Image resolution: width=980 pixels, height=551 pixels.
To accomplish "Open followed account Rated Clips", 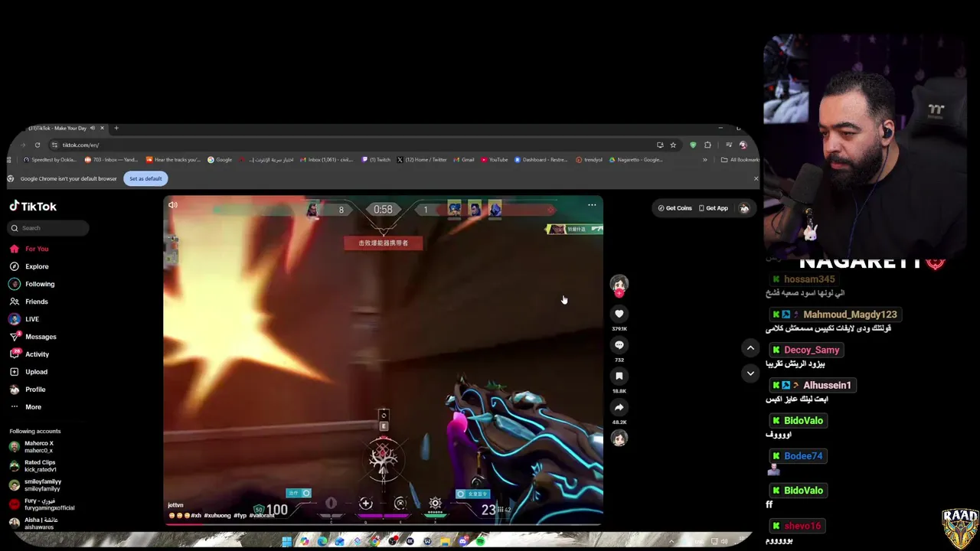I will point(33,466).
